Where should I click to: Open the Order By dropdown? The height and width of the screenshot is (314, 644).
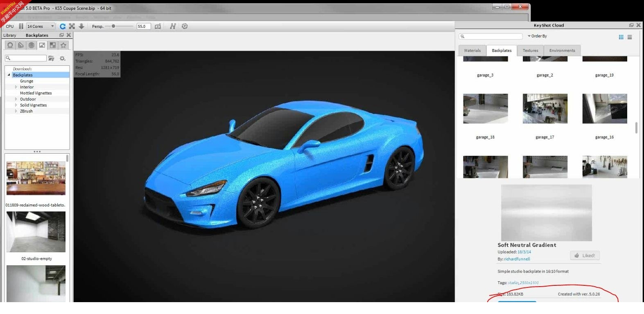click(x=537, y=36)
